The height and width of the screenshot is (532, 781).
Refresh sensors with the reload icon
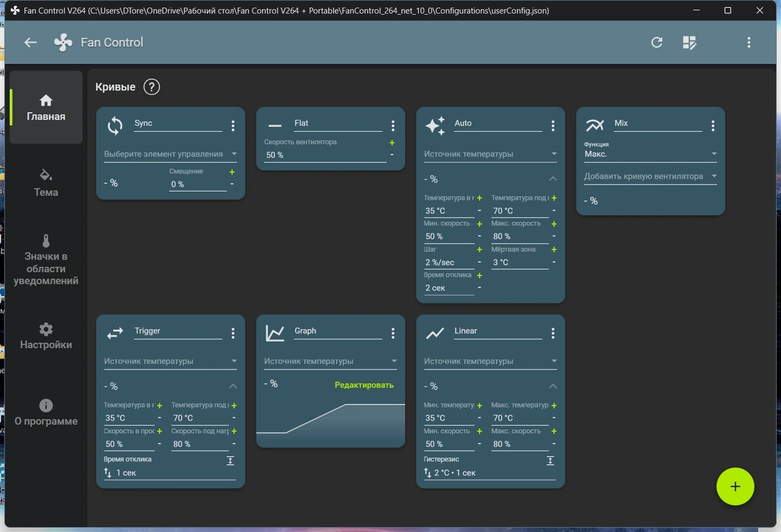tap(657, 42)
